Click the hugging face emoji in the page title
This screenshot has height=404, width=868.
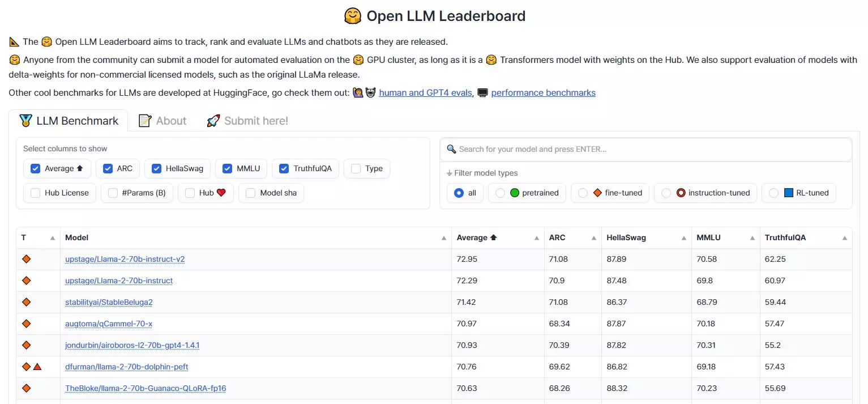353,16
